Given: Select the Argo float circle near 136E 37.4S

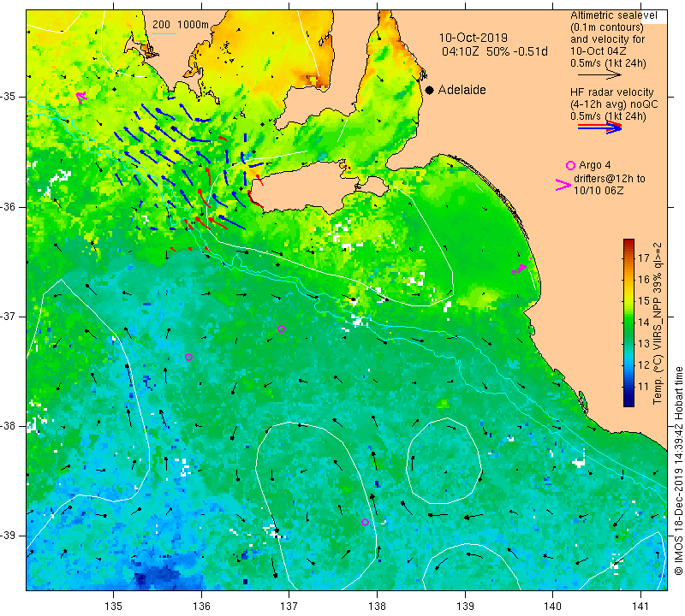Looking at the screenshot, I should pos(188,357).
